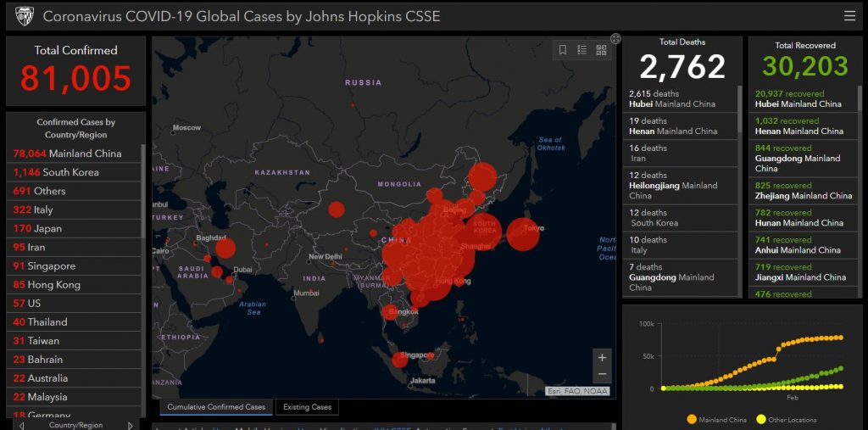Select the Cumulative Confirmed Cases tab
Image resolution: width=868 pixels, height=430 pixels.
click(216, 407)
